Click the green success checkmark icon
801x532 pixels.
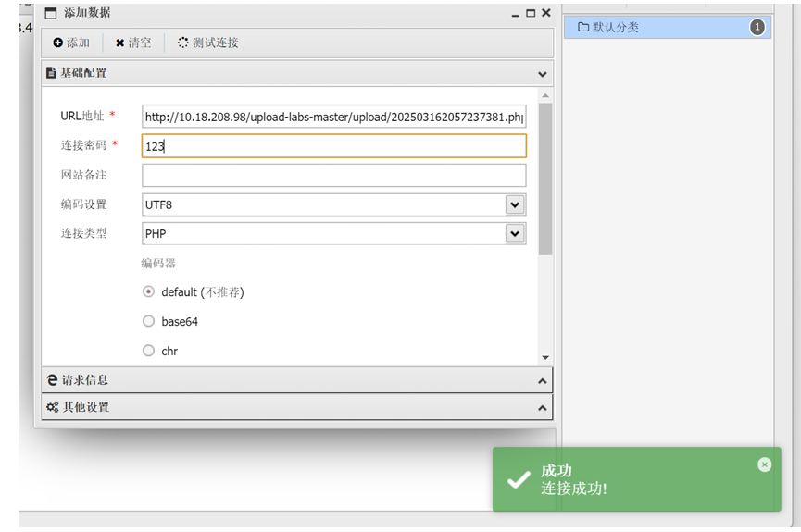[518, 479]
